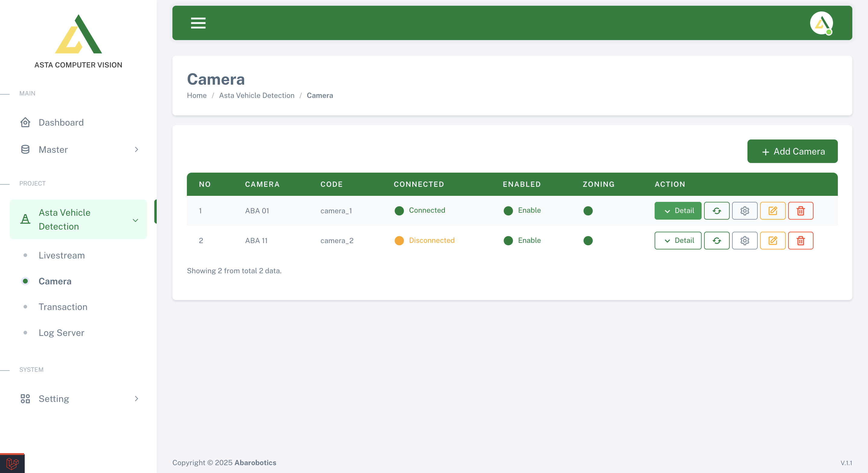868x473 pixels.
Task: Click the V.1.1 version label
Action: [846, 463]
